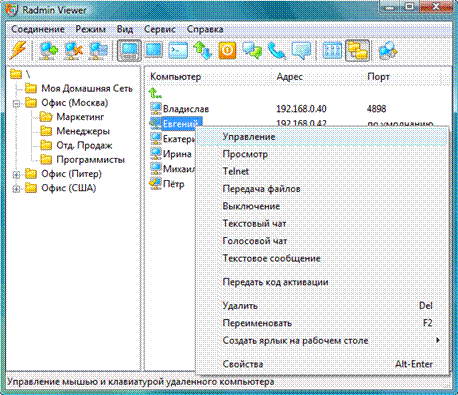The height and width of the screenshot is (395, 458).
Task: Click the lightning bolt Connect To icon
Action: coord(18,51)
